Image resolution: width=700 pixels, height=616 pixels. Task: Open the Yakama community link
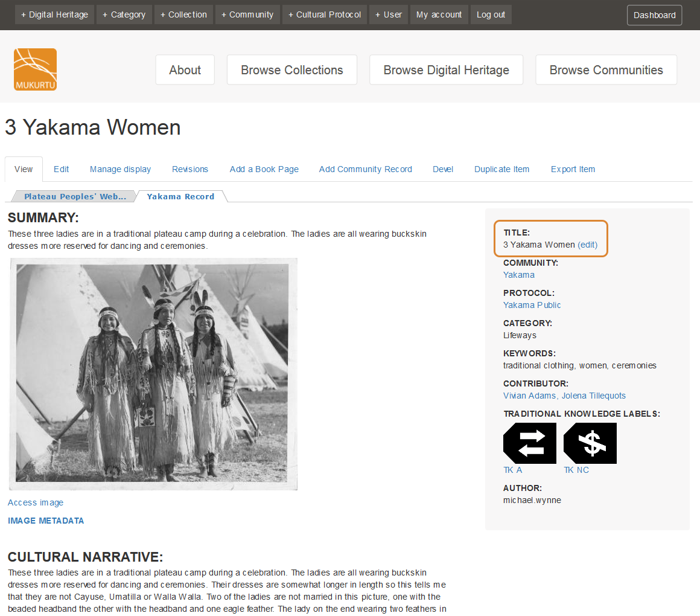[x=519, y=275]
